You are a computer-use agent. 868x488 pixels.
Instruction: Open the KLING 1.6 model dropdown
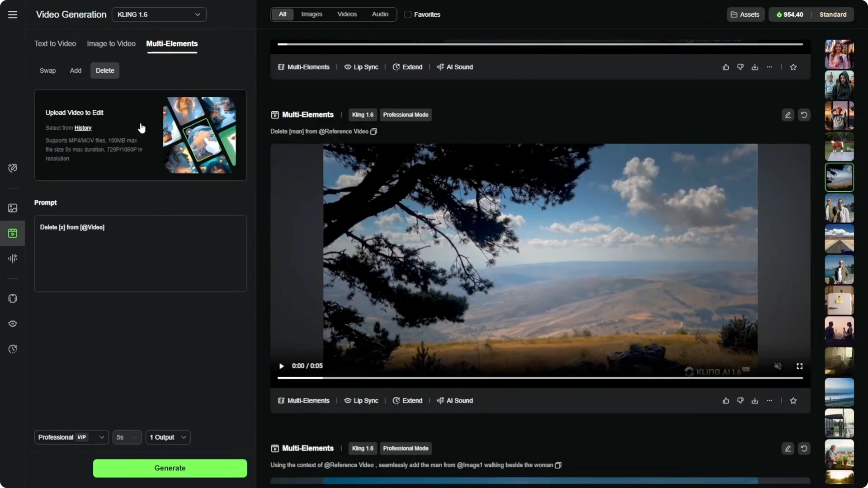point(159,14)
